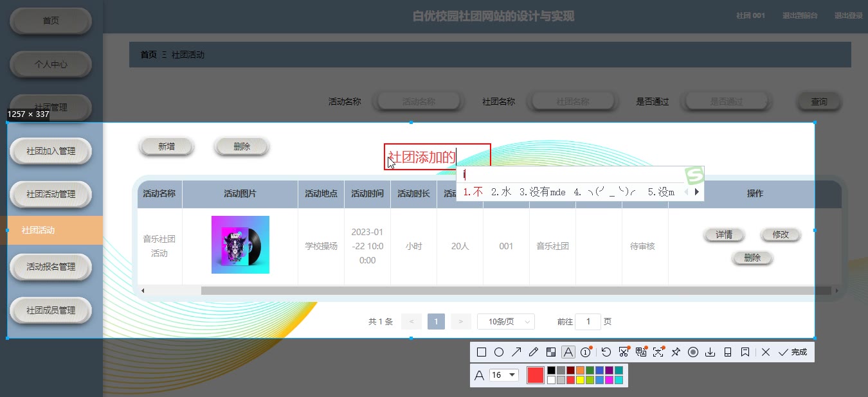Select the rectangle annotation tool
Screen dimensions: 868x397
pyautogui.click(x=482, y=352)
